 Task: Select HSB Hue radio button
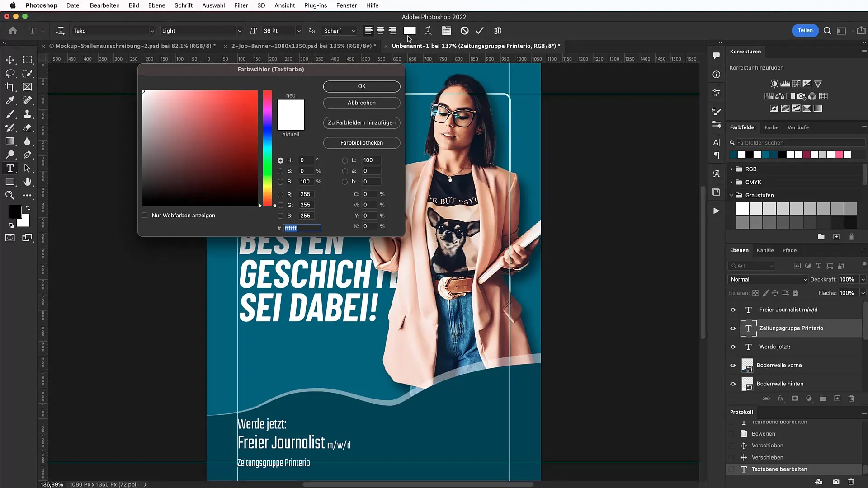pyautogui.click(x=281, y=160)
